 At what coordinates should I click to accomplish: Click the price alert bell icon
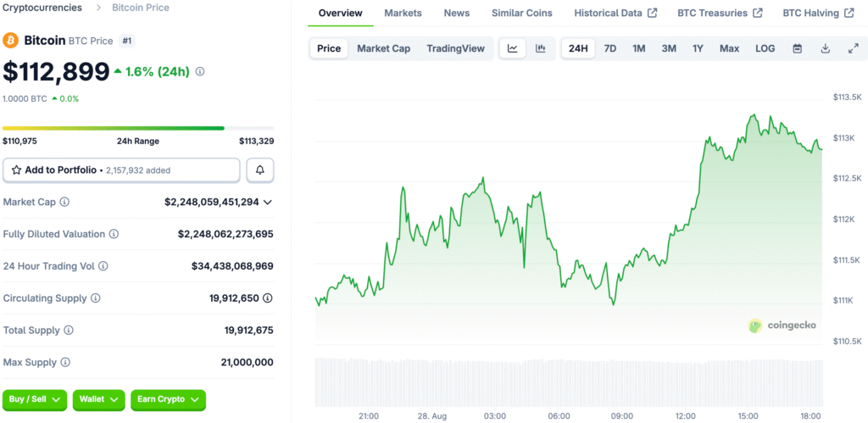point(259,170)
